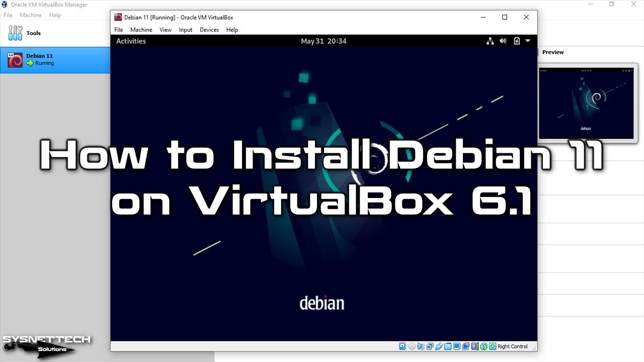Minimize the Debian 11 VM window
644x362 pixels.
(483, 17)
